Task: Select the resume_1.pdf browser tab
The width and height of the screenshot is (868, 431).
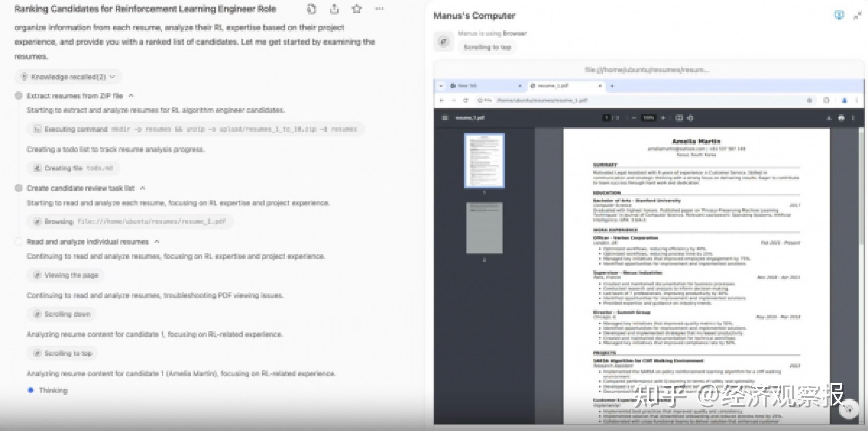Action: pos(554,86)
